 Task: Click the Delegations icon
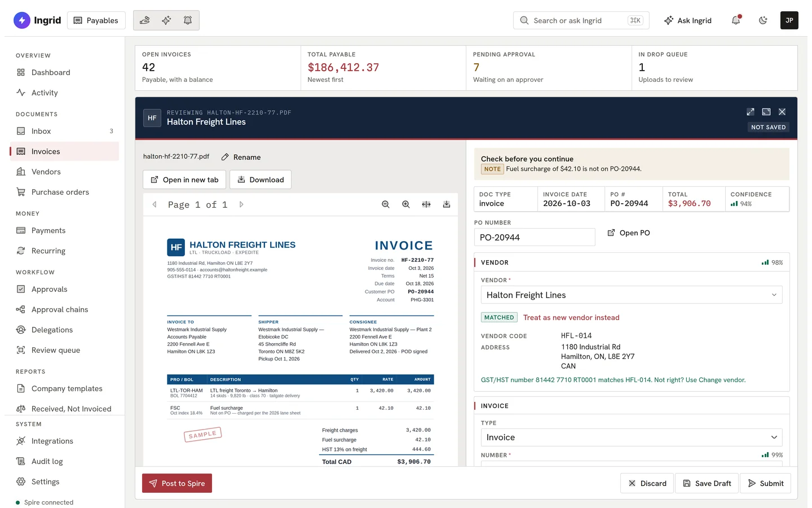21,330
